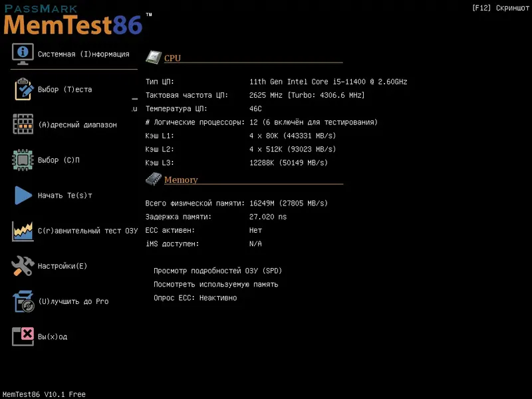Click Задержка памяти: label
The width and height of the screenshot is (532, 399).
click(x=178, y=217)
